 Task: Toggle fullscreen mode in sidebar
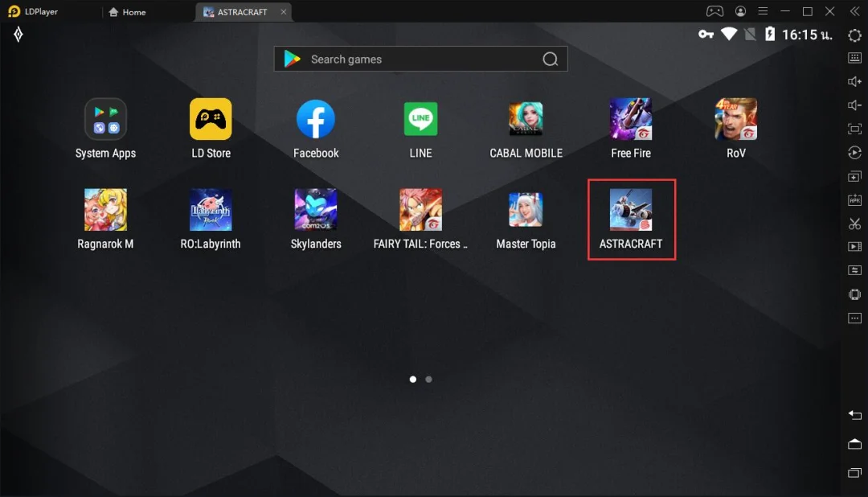click(x=854, y=129)
